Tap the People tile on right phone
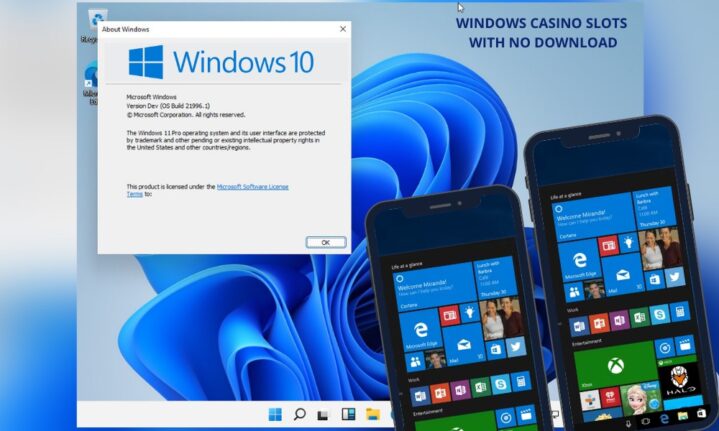Screen dimensions: 719x431 [574, 293]
